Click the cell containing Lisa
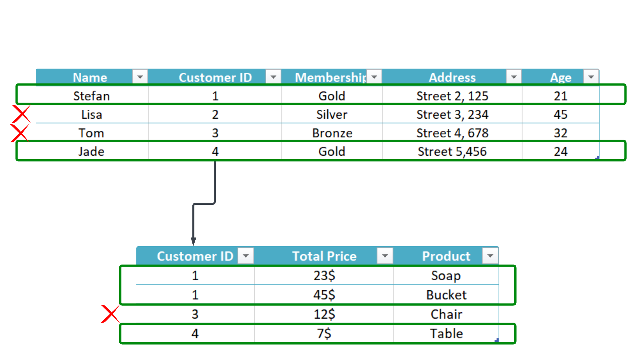The height and width of the screenshot is (364, 640). [92, 114]
